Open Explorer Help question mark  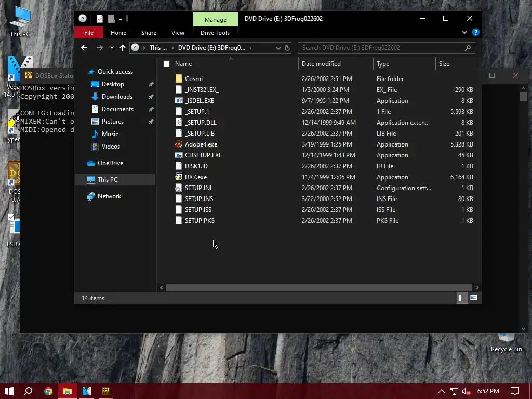tap(476, 32)
